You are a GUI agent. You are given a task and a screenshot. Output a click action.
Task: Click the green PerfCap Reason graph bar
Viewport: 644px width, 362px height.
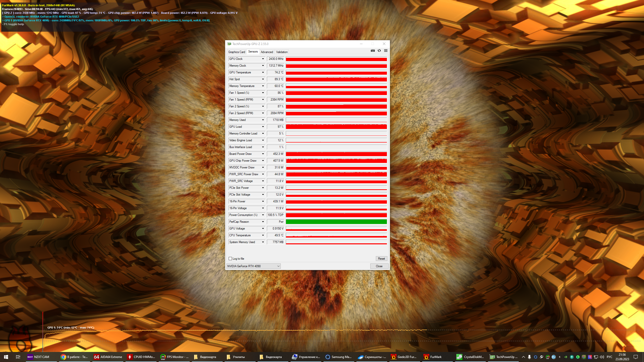point(336,222)
